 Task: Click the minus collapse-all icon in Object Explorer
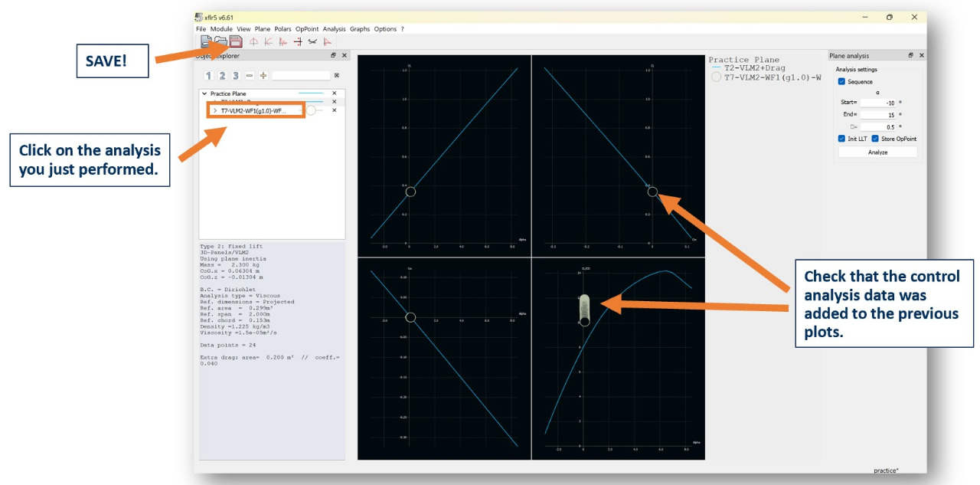[x=250, y=75]
